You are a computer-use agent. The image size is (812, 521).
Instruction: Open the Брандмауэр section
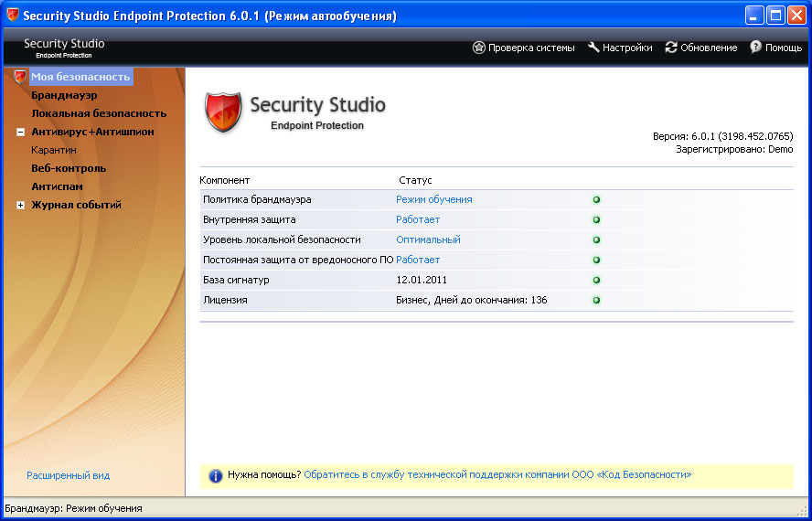click(x=64, y=95)
